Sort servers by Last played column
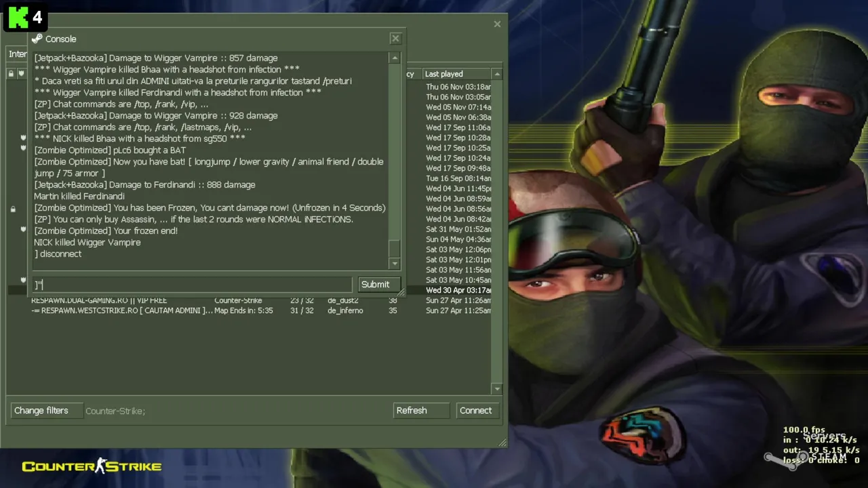This screenshot has width=868, height=488. 457,74
